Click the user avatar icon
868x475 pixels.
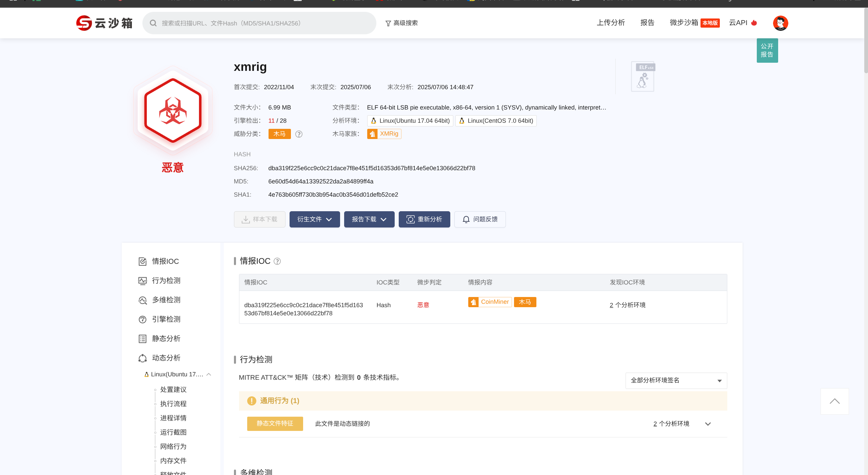(x=780, y=23)
